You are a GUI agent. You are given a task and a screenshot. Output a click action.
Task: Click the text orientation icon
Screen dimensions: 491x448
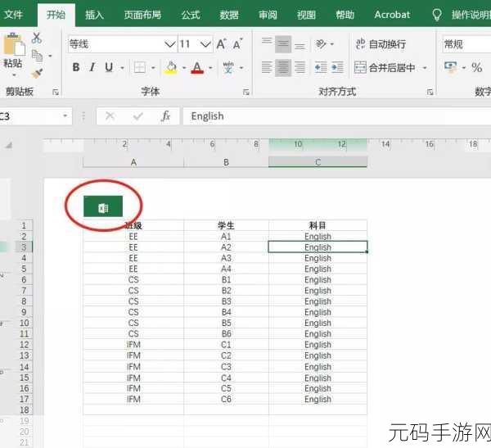point(322,44)
